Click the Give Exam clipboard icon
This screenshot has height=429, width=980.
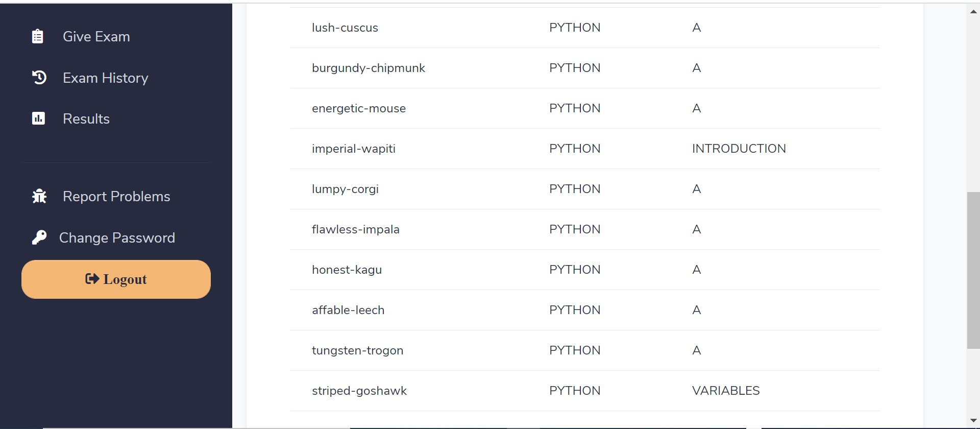(x=38, y=37)
